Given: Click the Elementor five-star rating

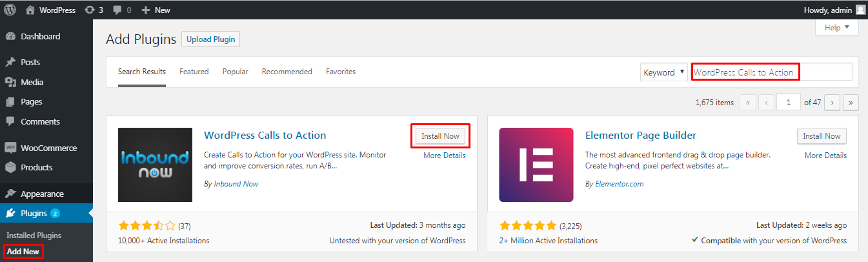Looking at the screenshot, I should point(528,226).
